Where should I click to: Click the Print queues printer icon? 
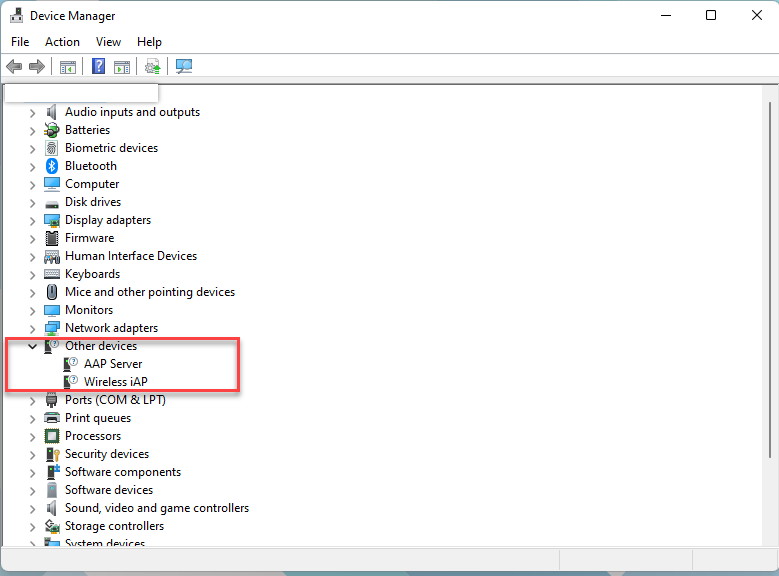pyautogui.click(x=52, y=418)
